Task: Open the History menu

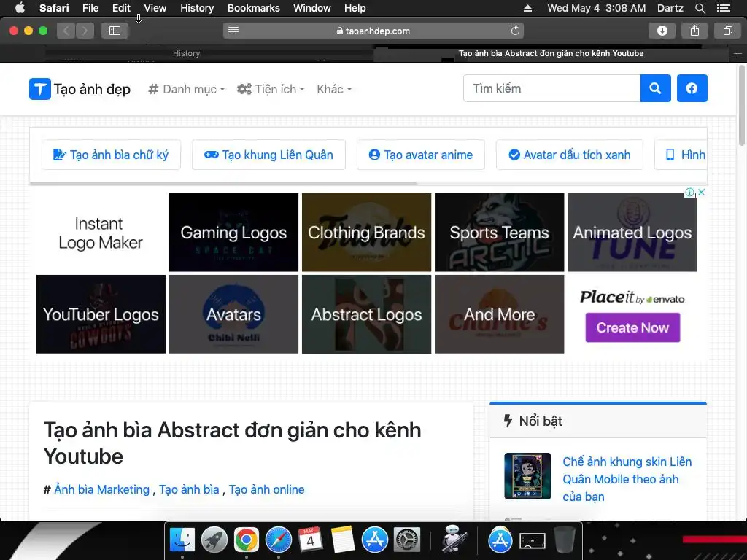Action: pos(197,8)
